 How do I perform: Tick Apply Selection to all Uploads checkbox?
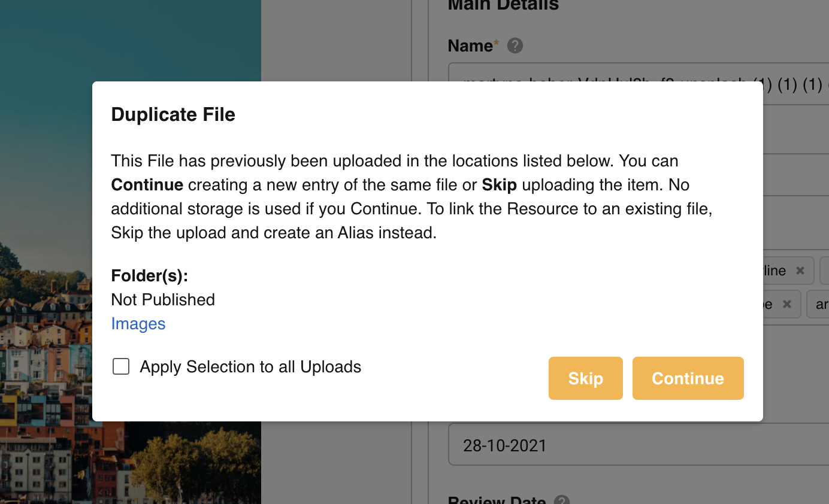click(121, 366)
